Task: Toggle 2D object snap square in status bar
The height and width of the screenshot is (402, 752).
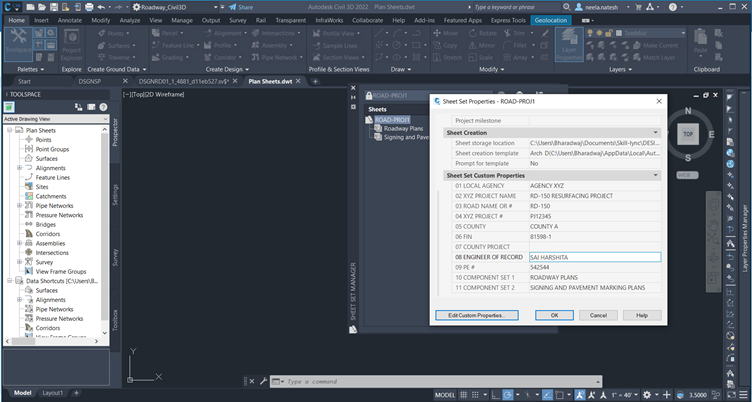Action: pos(559,395)
